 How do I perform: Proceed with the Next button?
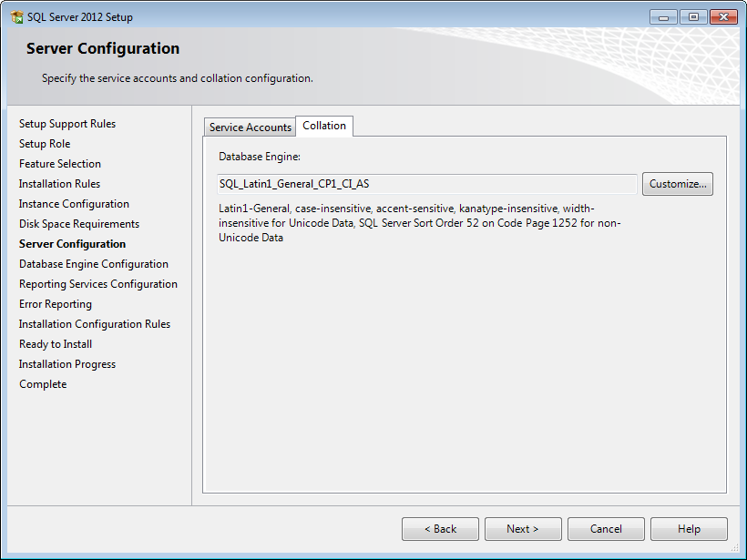pos(523,529)
